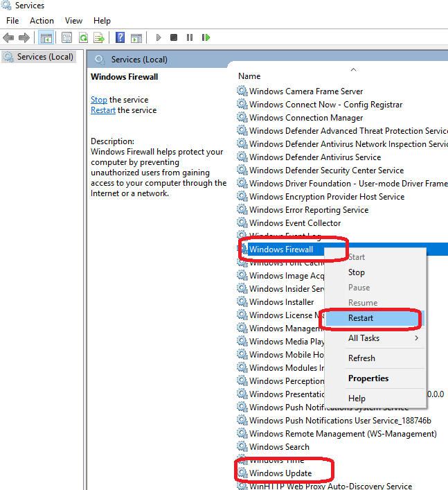Toggle Show/Hide Action Pane icon
Viewport: 448px width, 490px height.
coord(136,38)
